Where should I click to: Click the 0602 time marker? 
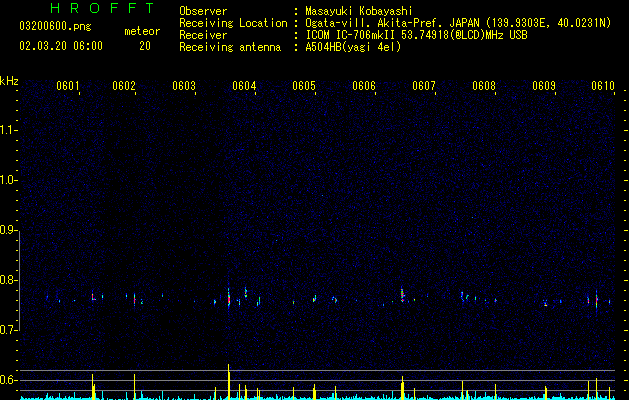point(124,86)
